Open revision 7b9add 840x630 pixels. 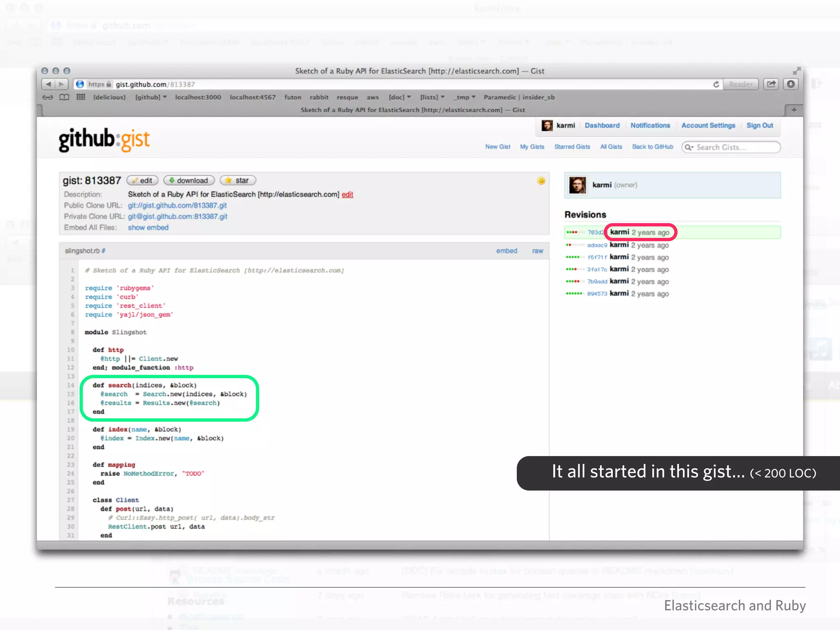point(597,282)
